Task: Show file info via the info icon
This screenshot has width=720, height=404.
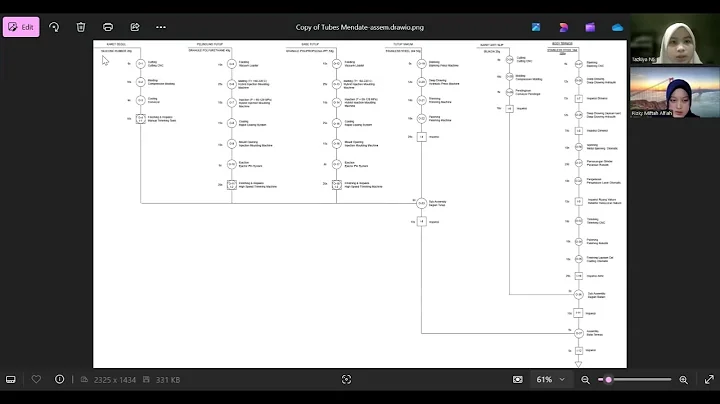Action: [x=60, y=379]
